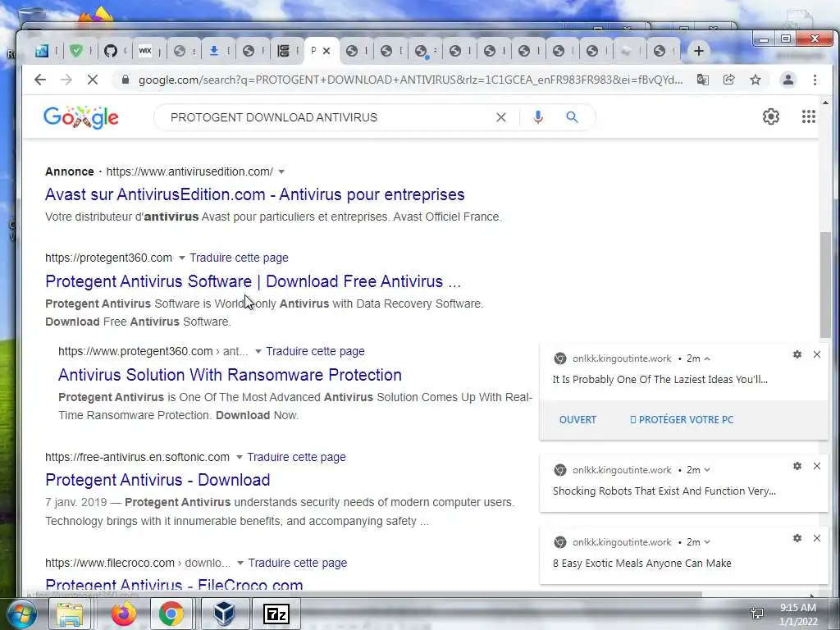This screenshot has height=630, width=840.
Task: Click Traduire cette page for protegent360.com
Action: point(239,258)
